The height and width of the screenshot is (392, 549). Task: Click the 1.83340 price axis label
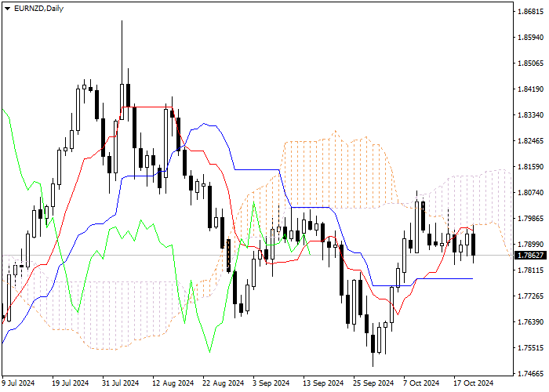(x=530, y=115)
